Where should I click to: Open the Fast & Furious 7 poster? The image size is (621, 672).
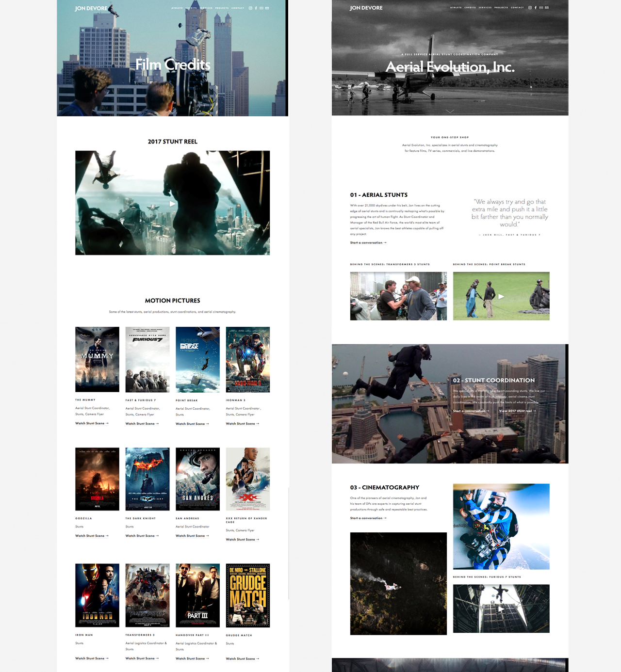(147, 359)
